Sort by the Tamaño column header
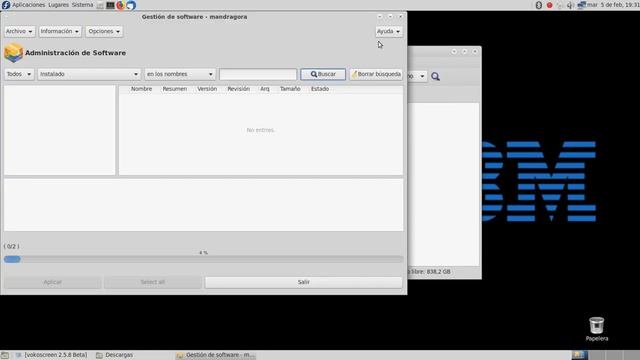640x360 pixels. click(x=290, y=89)
